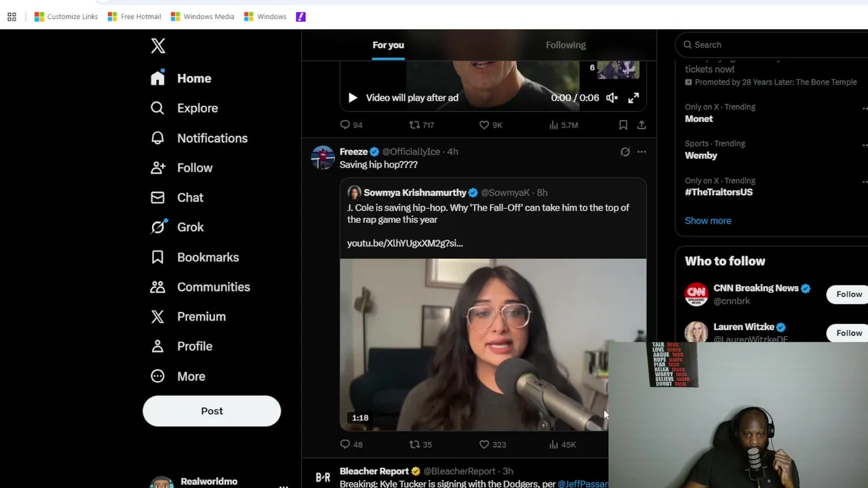
Task: Open more options on Freeze post
Action: pyautogui.click(x=642, y=152)
